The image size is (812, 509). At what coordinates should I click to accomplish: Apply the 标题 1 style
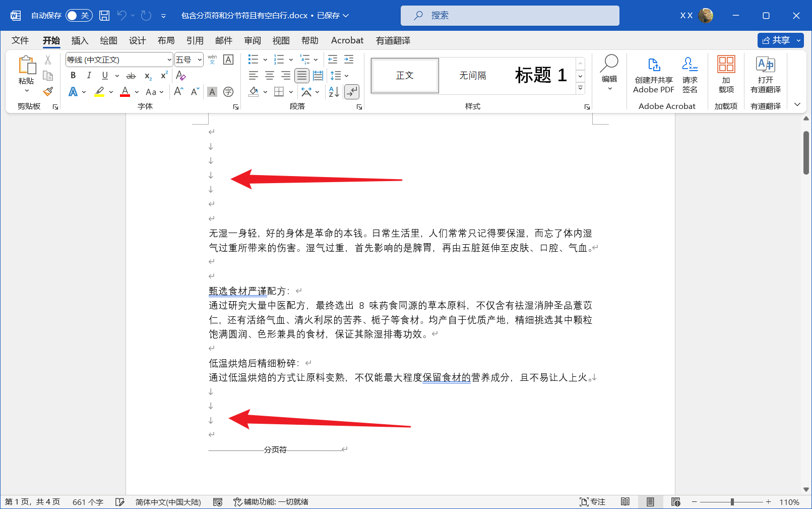tap(541, 76)
